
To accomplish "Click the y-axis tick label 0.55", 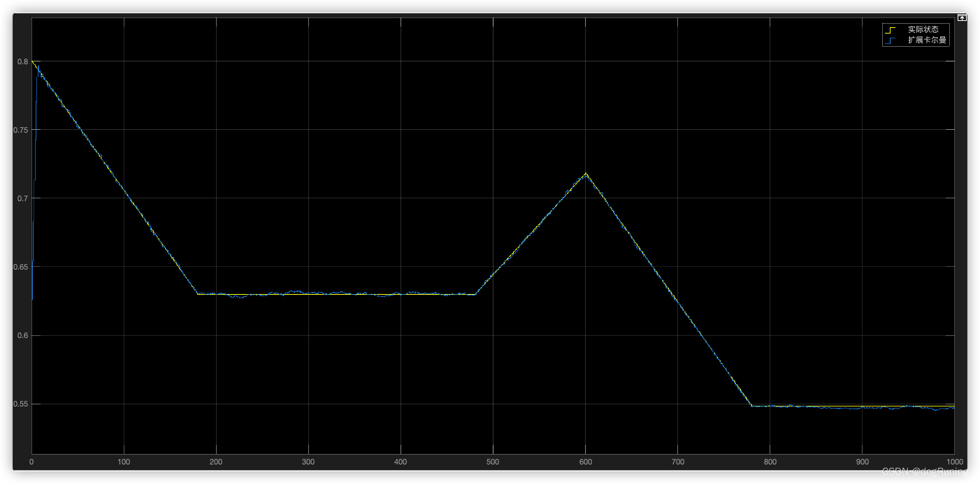I will click(x=22, y=404).
